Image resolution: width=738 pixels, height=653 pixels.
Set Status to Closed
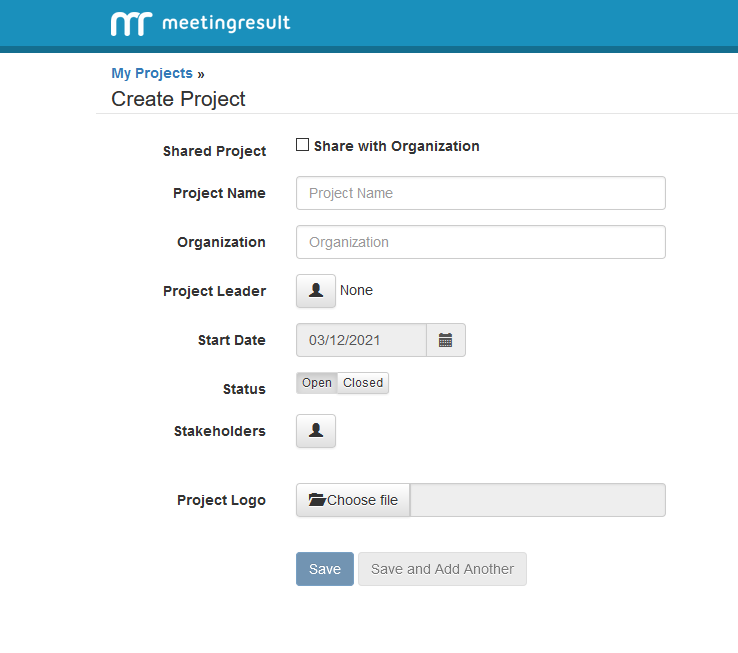pyautogui.click(x=363, y=383)
